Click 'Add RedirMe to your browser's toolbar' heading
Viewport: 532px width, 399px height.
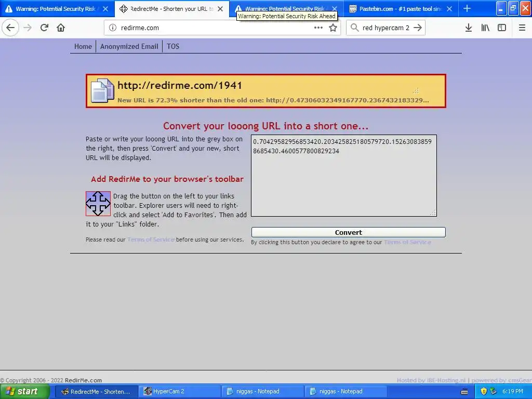pos(167,179)
